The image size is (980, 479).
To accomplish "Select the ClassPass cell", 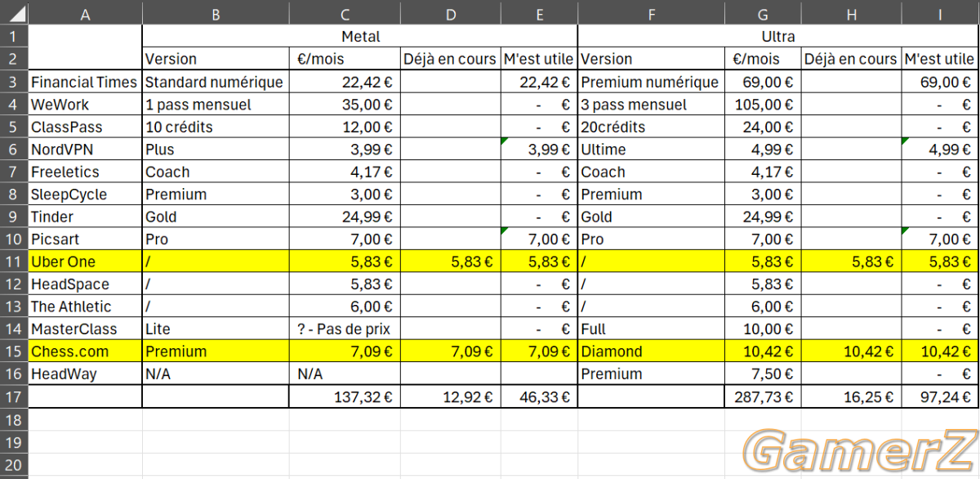I will click(85, 127).
